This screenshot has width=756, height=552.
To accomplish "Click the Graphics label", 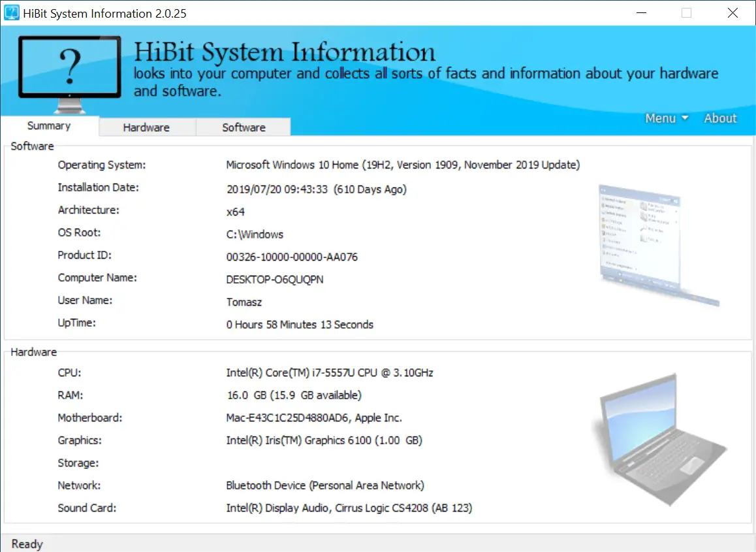I will coord(80,440).
